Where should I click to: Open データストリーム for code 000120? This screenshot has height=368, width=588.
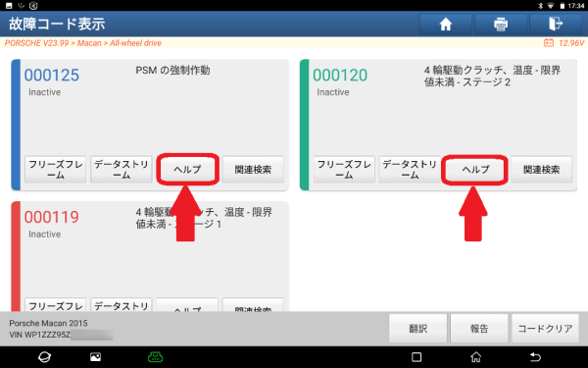410,170
